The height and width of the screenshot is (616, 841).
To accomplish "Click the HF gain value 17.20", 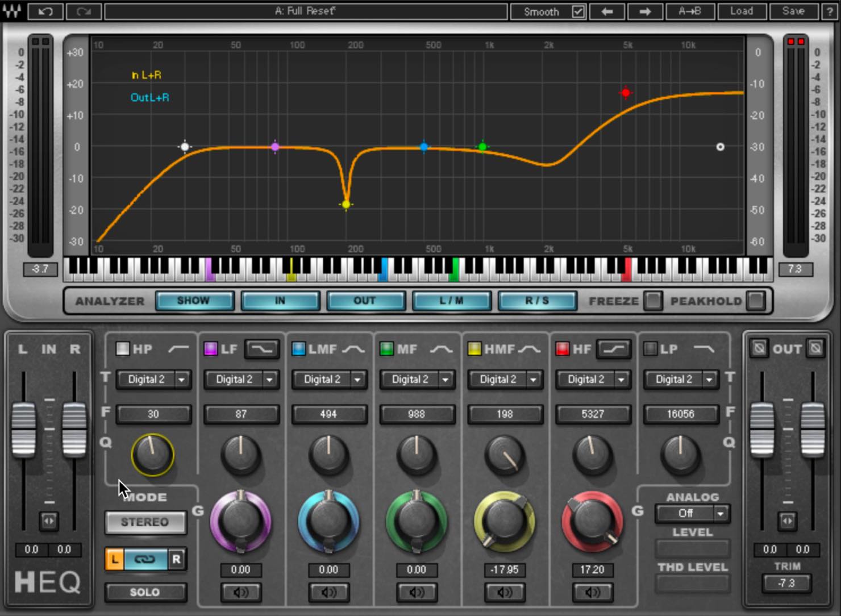I will pos(593,569).
